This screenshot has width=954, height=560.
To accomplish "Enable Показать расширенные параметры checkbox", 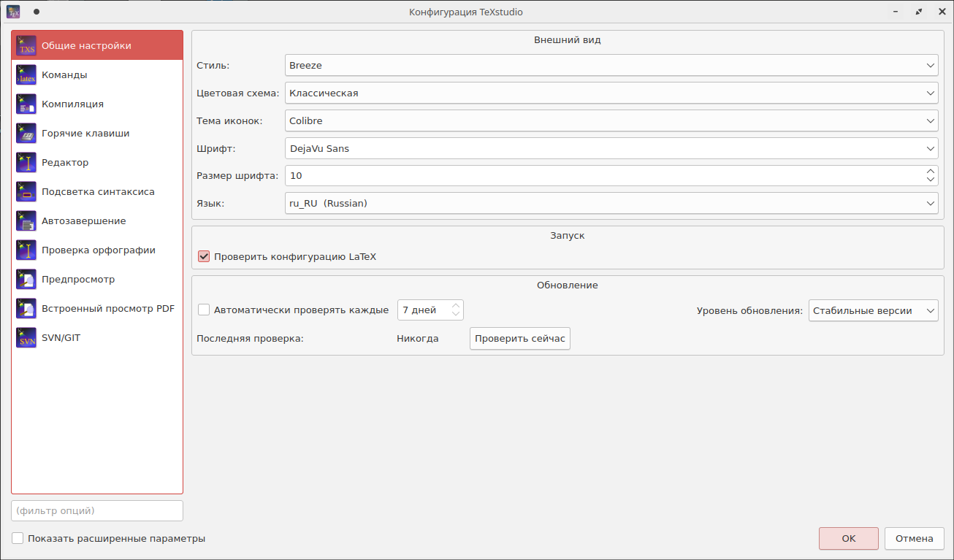I will [x=18, y=538].
